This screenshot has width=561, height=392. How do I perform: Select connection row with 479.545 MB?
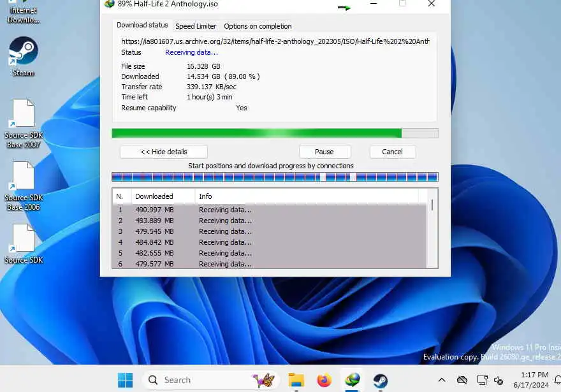[x=270, y=231]
